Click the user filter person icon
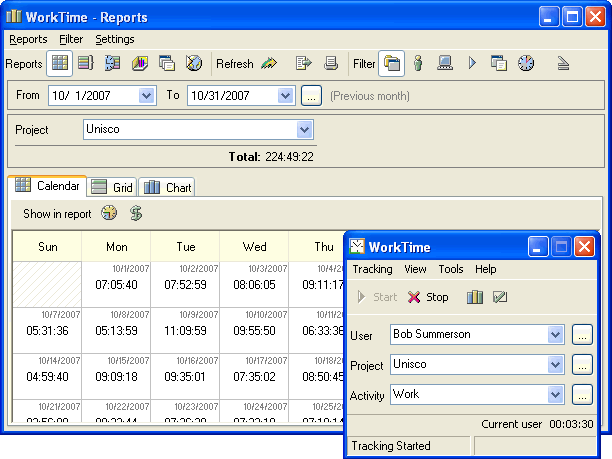 click(x=418, y=63)
